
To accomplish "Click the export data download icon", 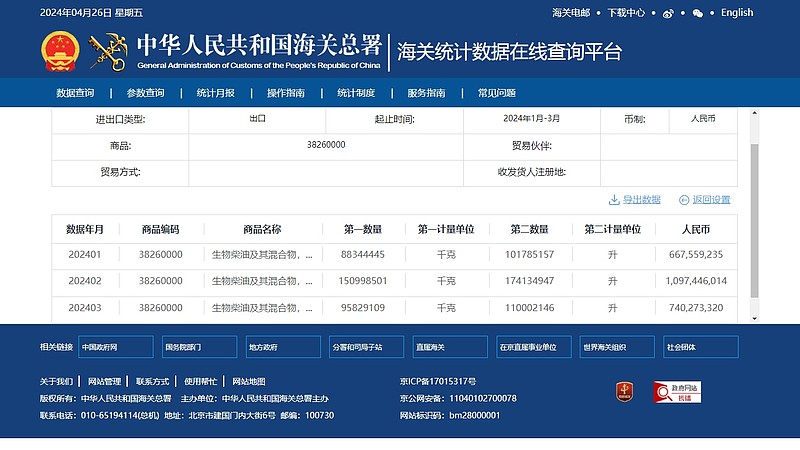I will (x=614, y=200).
